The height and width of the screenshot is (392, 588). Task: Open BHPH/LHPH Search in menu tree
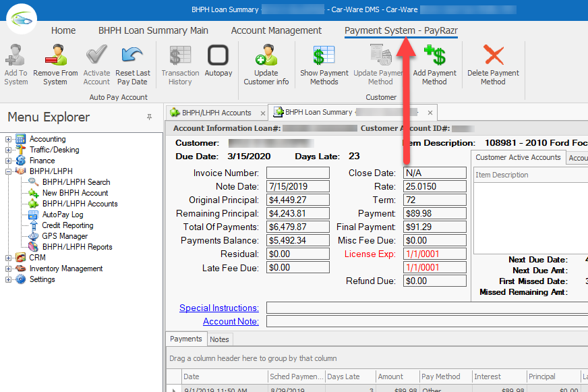(76, 182)
